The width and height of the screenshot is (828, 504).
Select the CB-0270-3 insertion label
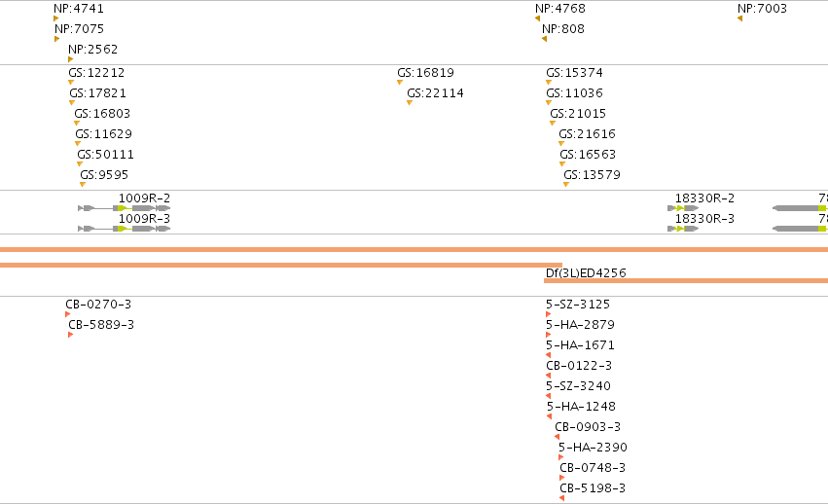click(98, 305)
